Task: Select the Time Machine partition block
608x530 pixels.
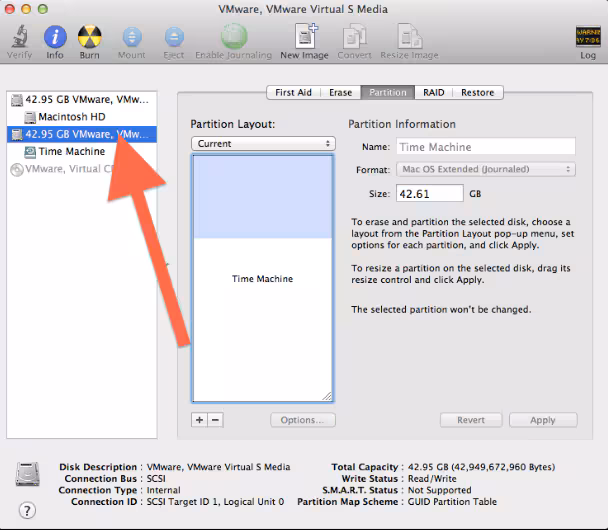Action: (x=263, y=278)
